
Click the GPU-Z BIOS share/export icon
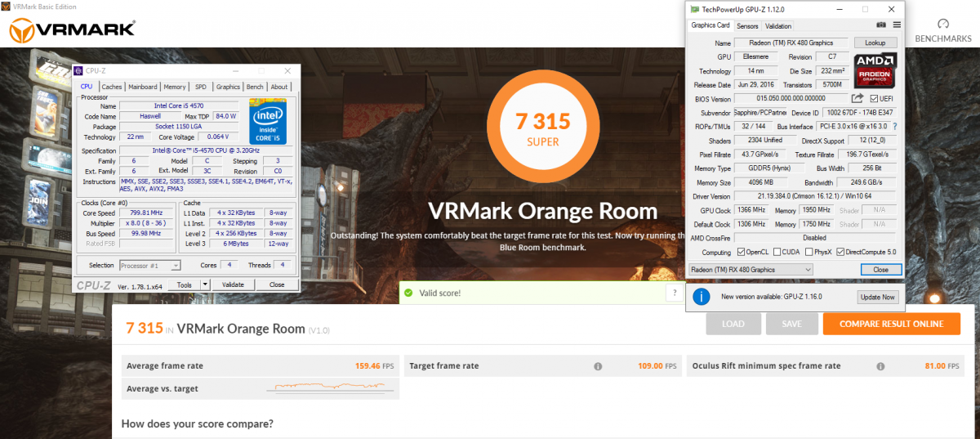(x=857, y=98)
